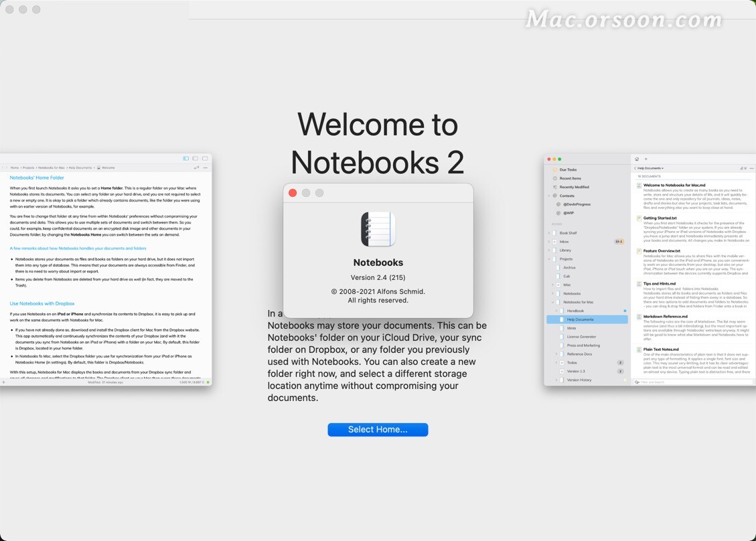Select Recently Modified in the sidebar

575,187
